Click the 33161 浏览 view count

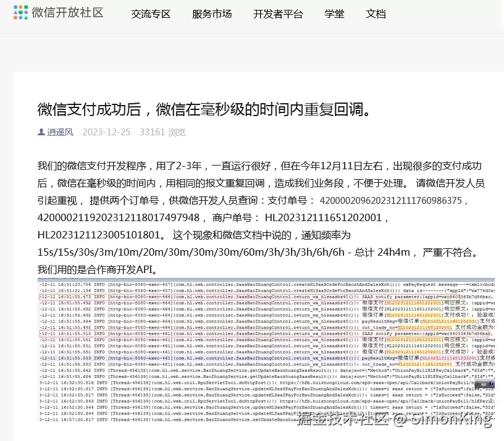point(162,132)
